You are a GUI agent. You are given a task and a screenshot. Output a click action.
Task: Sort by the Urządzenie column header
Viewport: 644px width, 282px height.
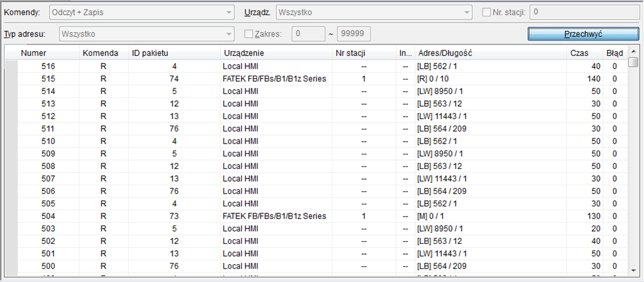[x=276, y=53]
